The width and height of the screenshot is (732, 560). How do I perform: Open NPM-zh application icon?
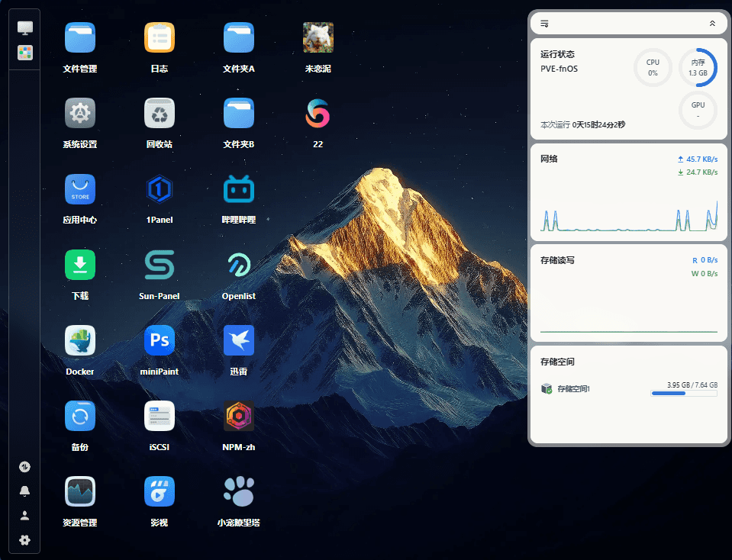(x=239, y=417)
